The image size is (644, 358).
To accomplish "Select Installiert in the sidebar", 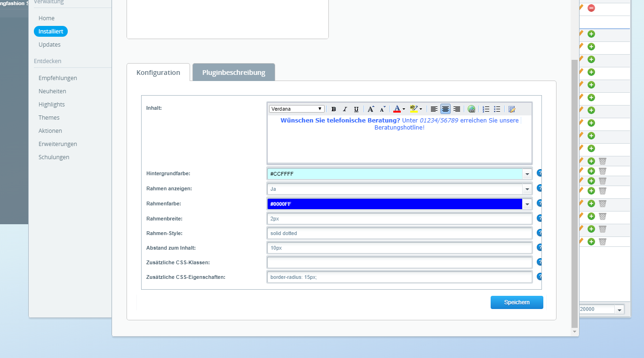I will [x=51, y=32].
